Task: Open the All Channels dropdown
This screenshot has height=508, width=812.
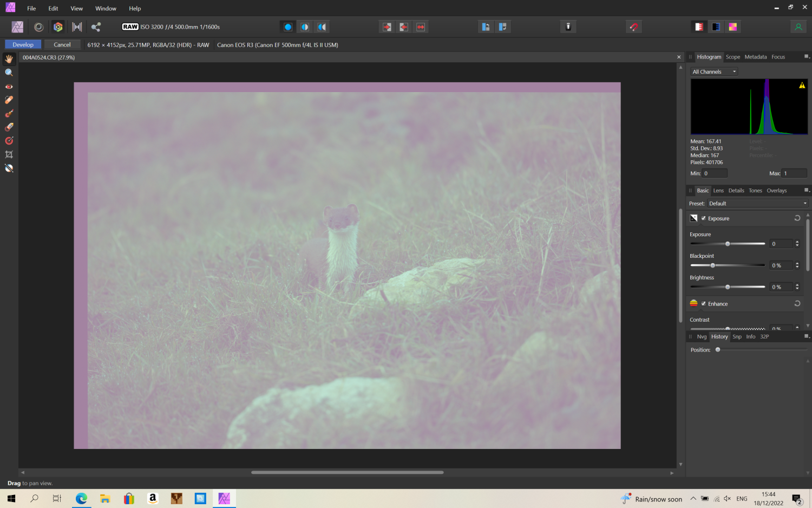Action: click(x=713, y=71)
